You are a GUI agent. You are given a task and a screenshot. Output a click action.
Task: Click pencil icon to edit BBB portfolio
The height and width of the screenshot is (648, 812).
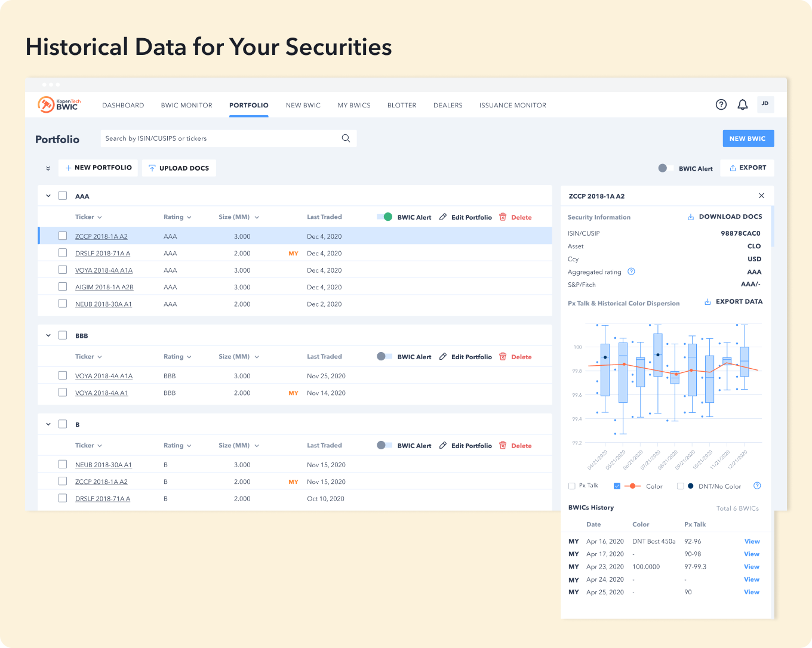(x=443, y=357)
